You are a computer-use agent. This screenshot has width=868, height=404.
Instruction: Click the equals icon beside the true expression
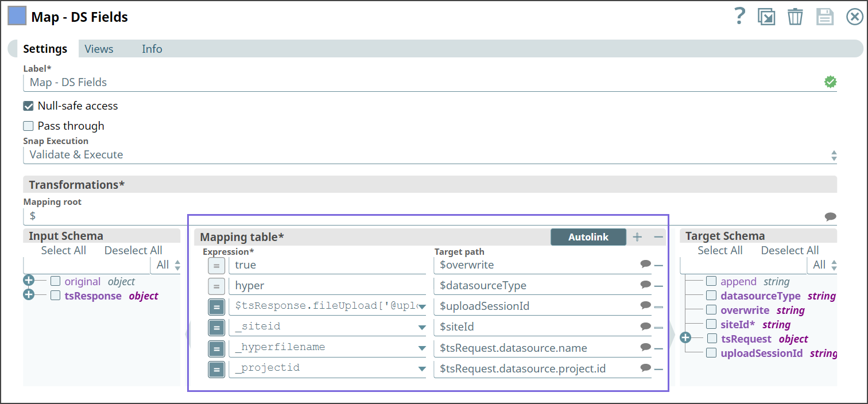[216, 265]
